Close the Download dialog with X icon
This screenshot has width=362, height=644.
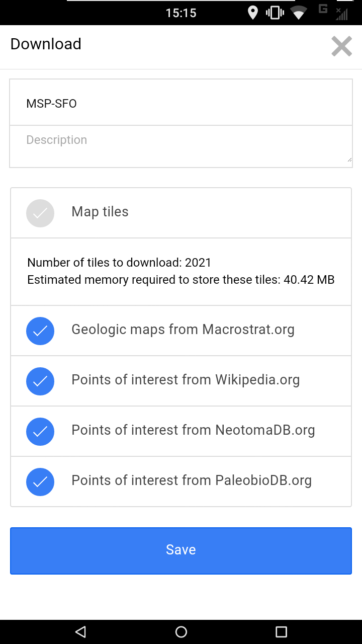341,46
